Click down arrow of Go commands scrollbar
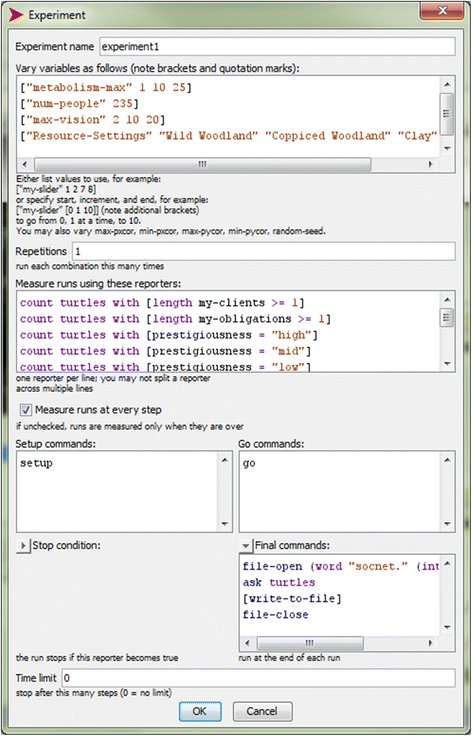 (448, 524)
